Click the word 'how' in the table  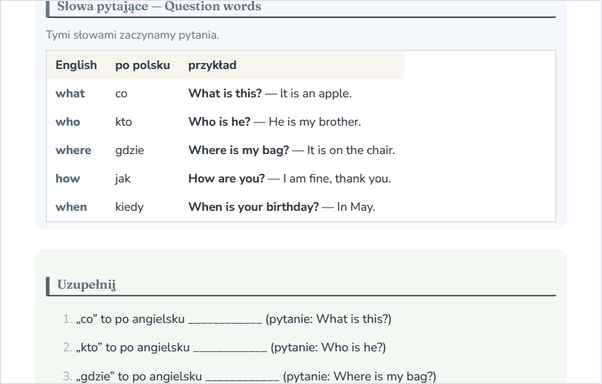[68, 179]
